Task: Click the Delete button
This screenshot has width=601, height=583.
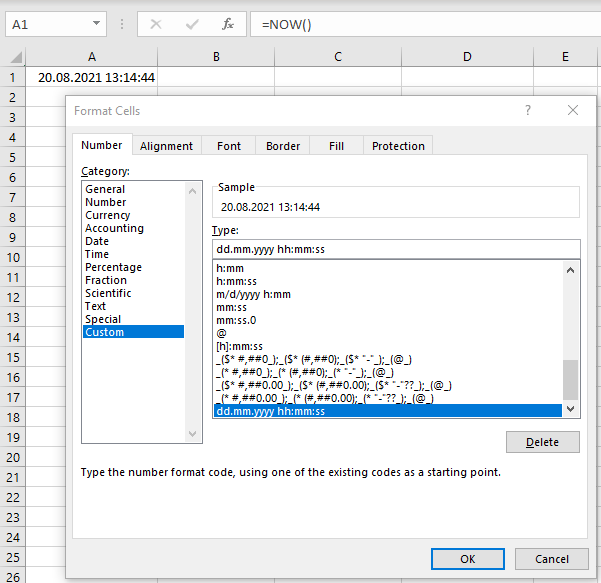Action: 542,442
